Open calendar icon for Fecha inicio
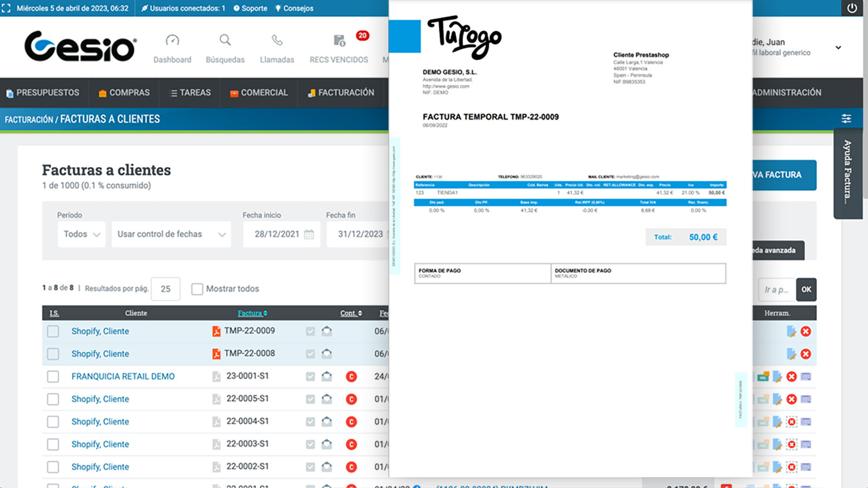868x488 pixels. click(309, 234)
